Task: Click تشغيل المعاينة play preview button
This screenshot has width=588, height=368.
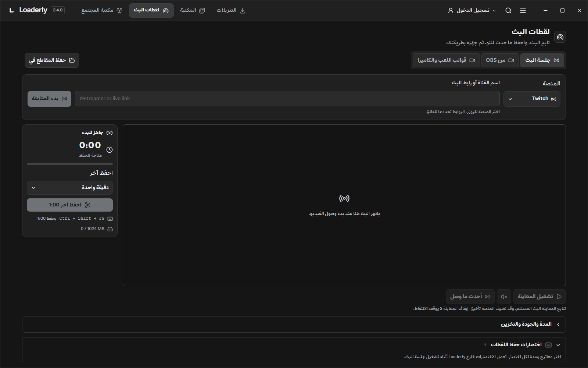Action: point(539,297)
